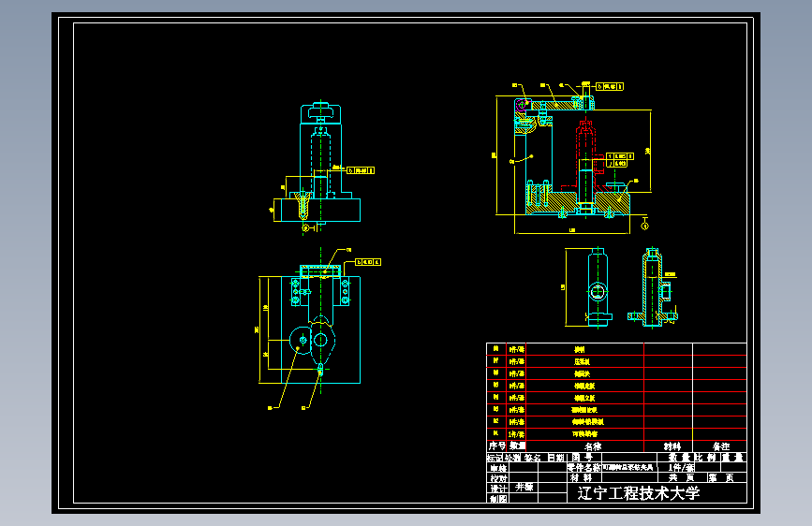
Task: Click the hatched sleeve section view
Action: tap(652, 288)
